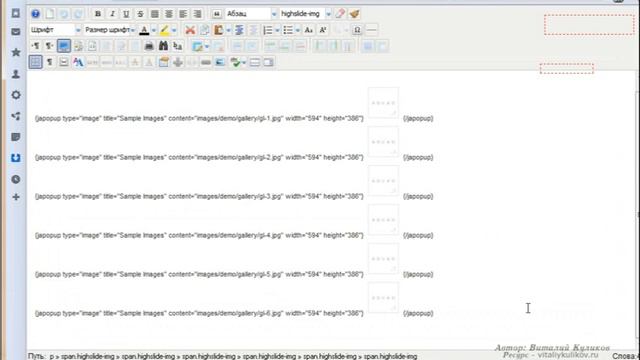
Task: Select image placeholder after gl-1.jpg shortcode
Action: 383,103
